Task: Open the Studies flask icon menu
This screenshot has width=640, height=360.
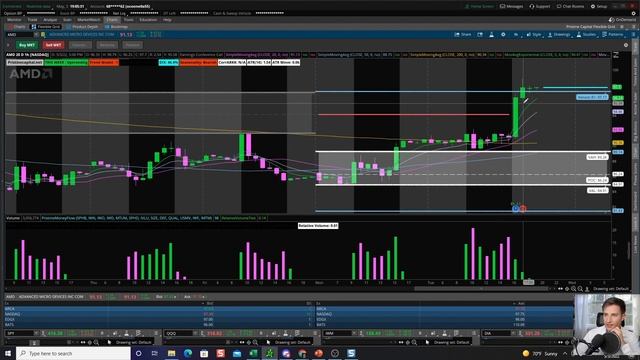Action: click(x=491, y=35)
